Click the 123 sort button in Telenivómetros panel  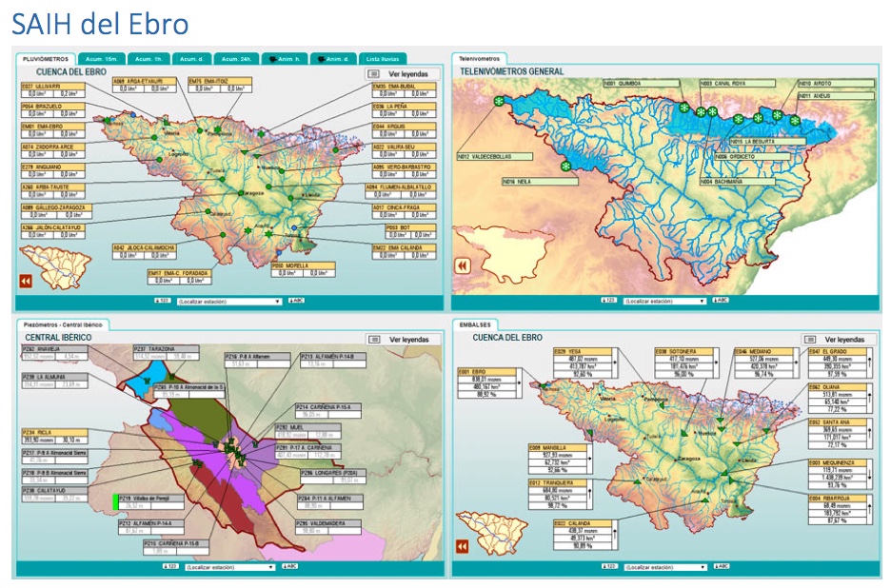pyautogui.click(x=608, y=300)
